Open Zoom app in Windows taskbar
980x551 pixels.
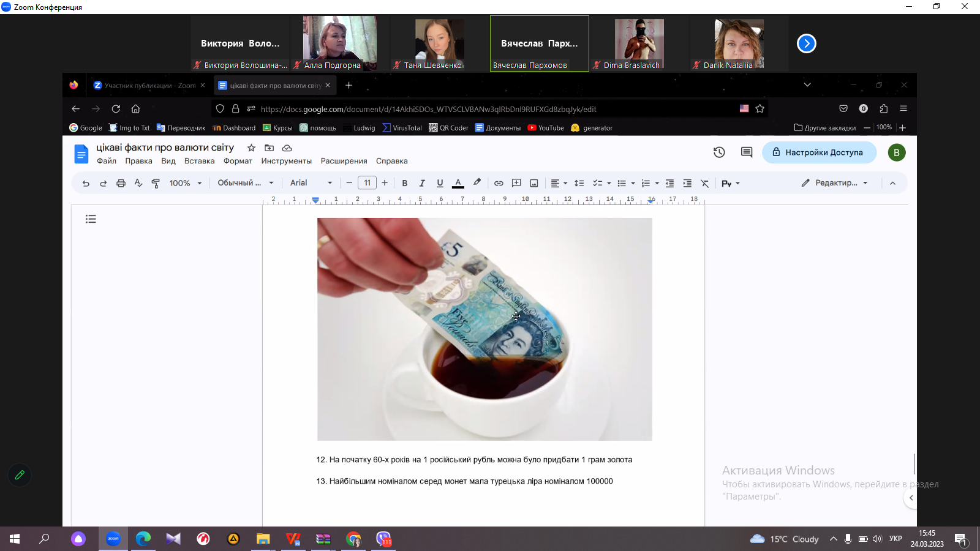click(x=113, y=539)
